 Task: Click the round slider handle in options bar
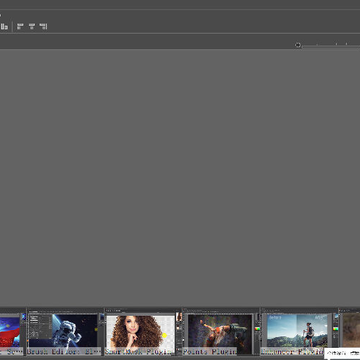coord(298,45)
